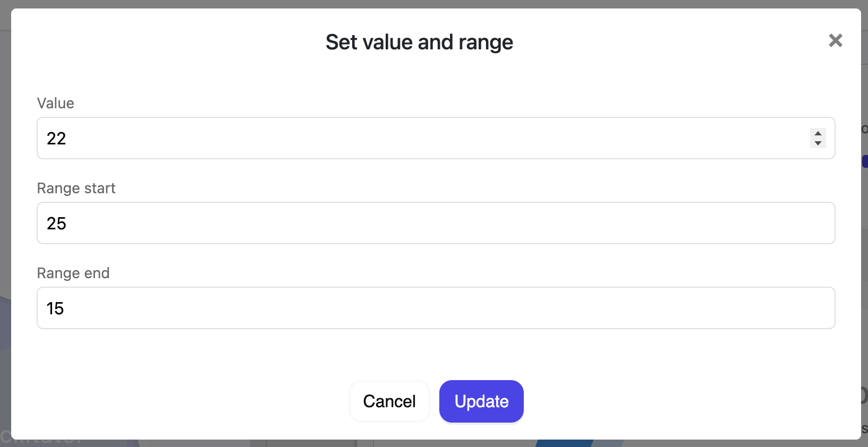This screenshot has height=447, width=868.
Task: Select the Range end input box
Action: [436, 308]
